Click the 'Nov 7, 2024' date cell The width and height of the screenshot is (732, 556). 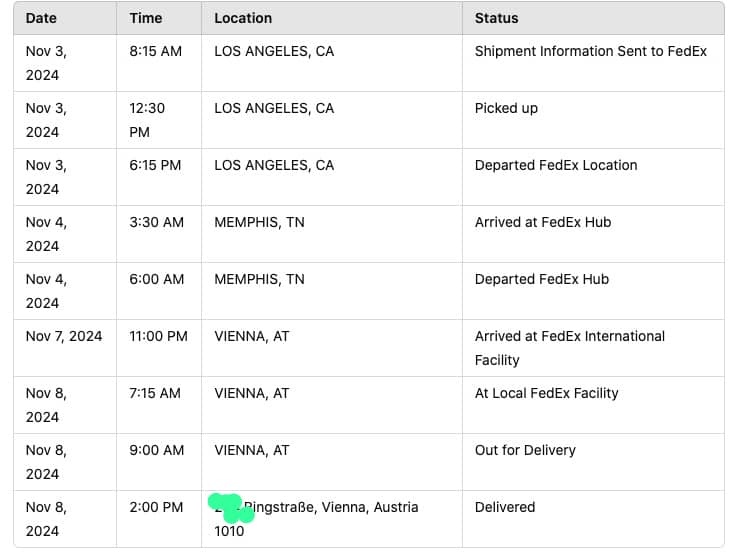point(64,336)
